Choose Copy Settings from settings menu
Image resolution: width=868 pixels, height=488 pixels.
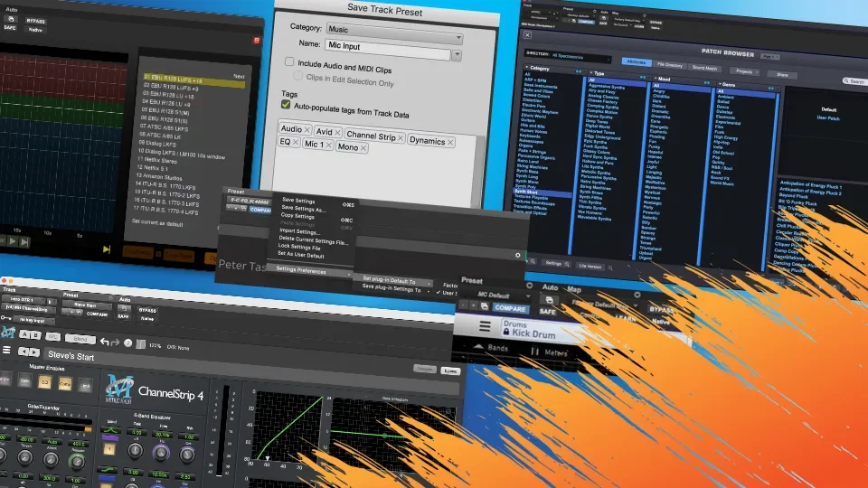tap(297, 216)
